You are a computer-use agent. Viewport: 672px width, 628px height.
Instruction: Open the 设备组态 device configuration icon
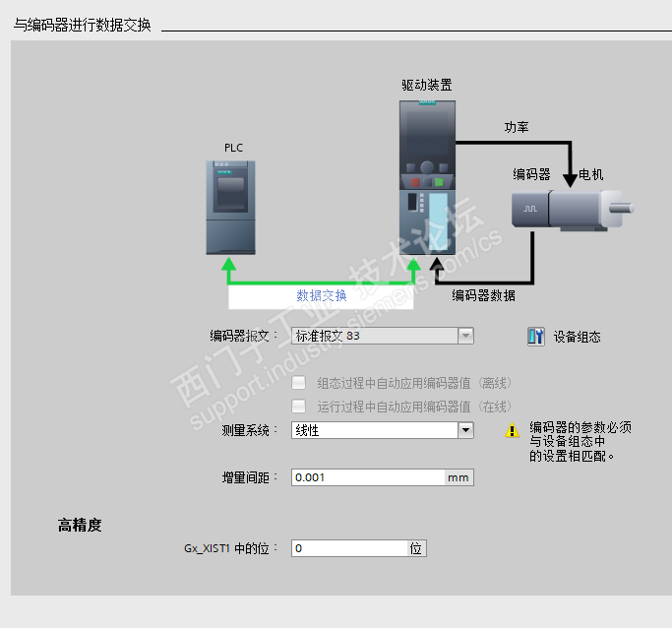coord(536,337)
